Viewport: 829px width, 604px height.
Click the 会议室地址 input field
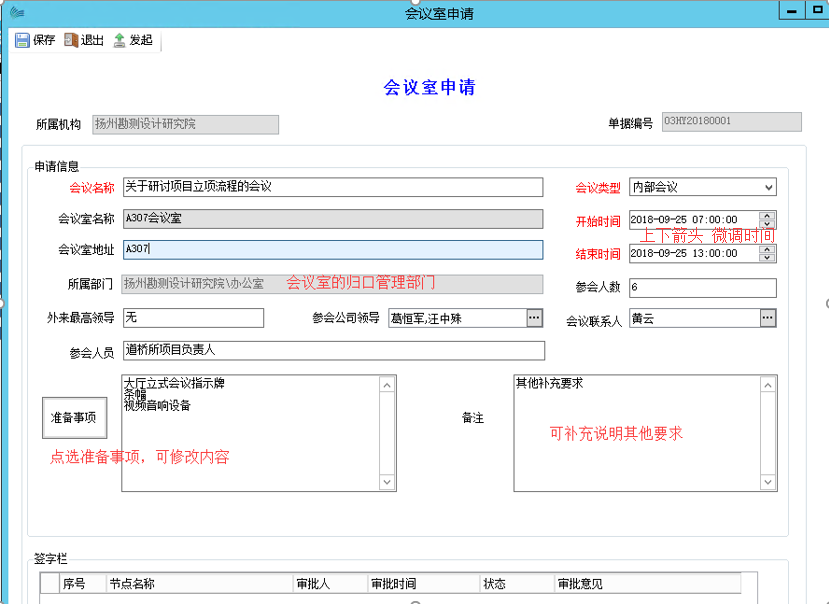[x=333, y=250]
